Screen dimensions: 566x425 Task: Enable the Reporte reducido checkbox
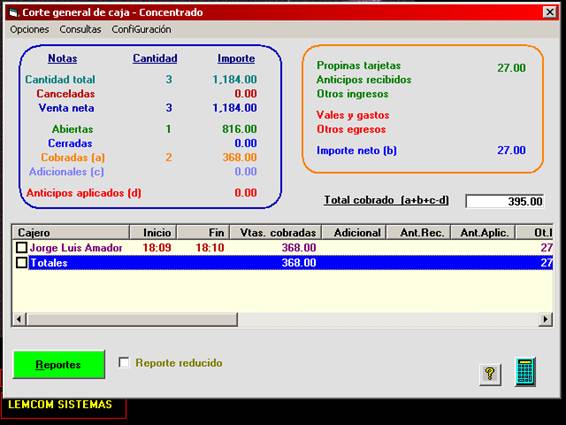124,362
